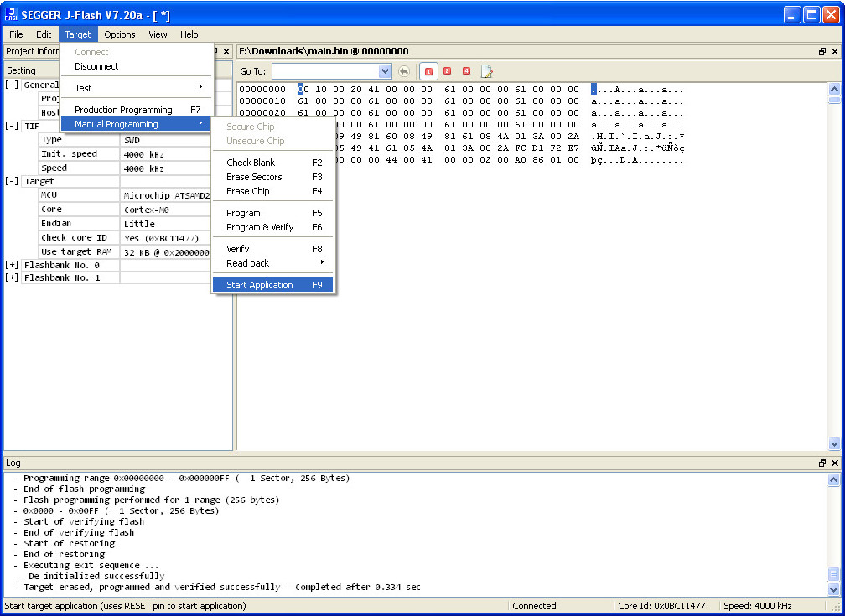Click the Microchip ATSAMD2 MCU value
This screenshot has height=616, width=845.
pyautogui.click(x=167, y=195)
